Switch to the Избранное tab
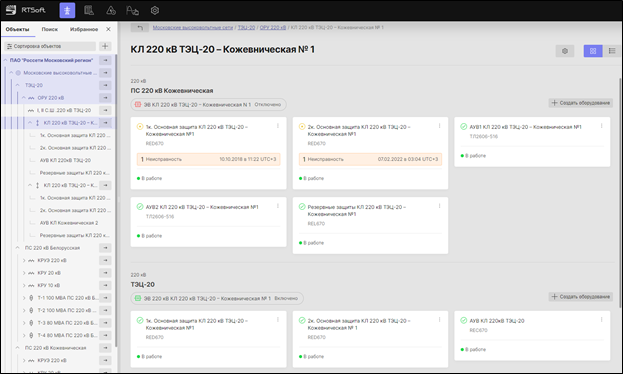This screenshot has width=623, height=374. click(84, 29)
